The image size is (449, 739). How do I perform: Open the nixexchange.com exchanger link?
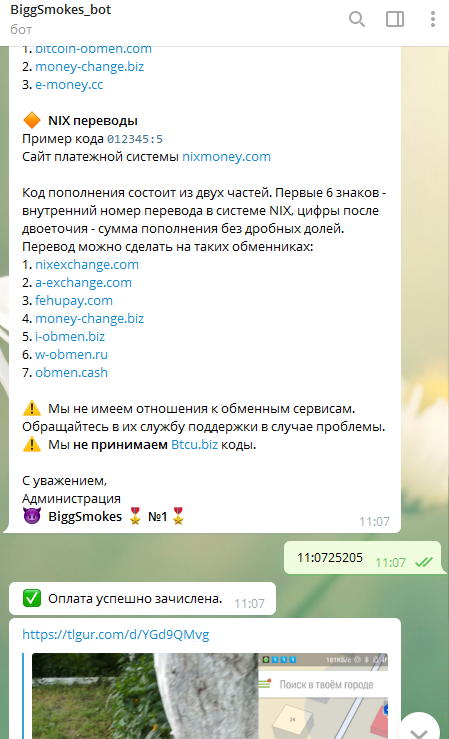tap(87, 264)
